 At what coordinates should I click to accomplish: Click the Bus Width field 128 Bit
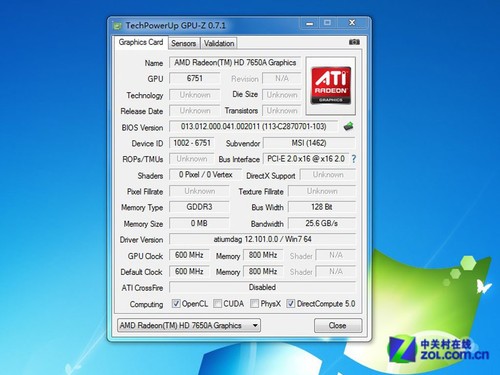pos(322,207)
